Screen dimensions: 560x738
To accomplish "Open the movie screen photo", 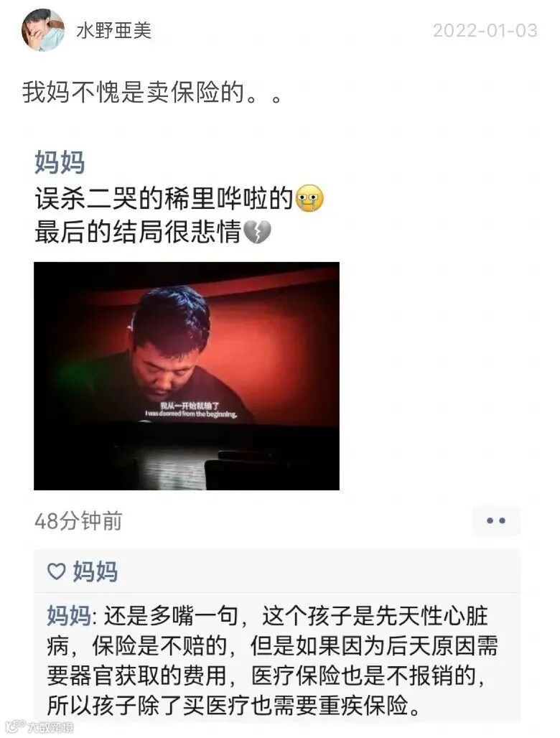I will [x=187, y=375].
